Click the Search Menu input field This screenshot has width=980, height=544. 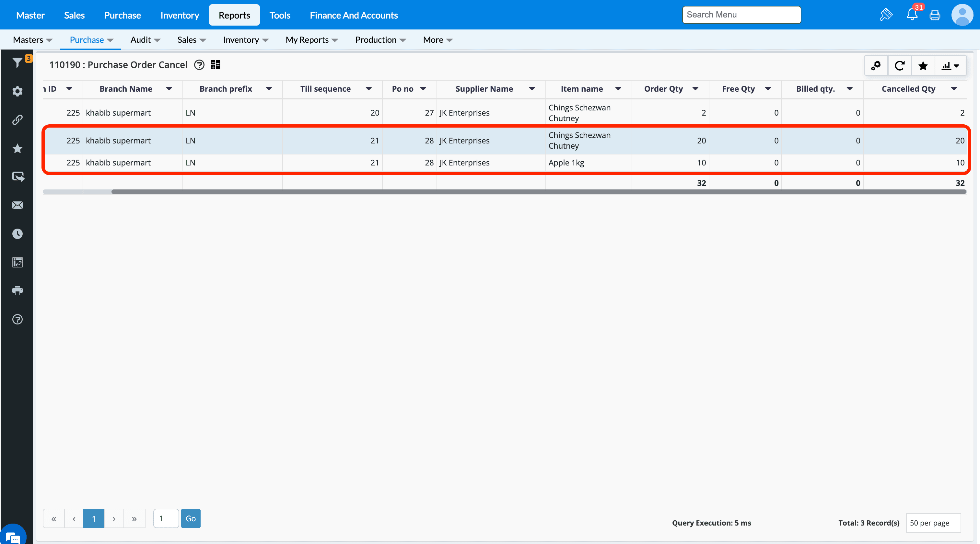pos(741,15)
